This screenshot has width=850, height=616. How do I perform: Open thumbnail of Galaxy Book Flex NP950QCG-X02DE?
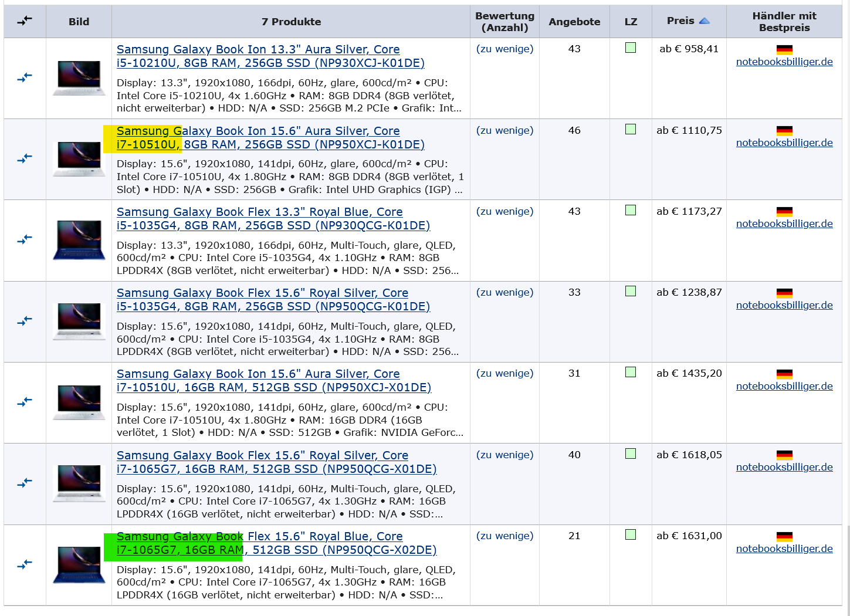point(79,564)
